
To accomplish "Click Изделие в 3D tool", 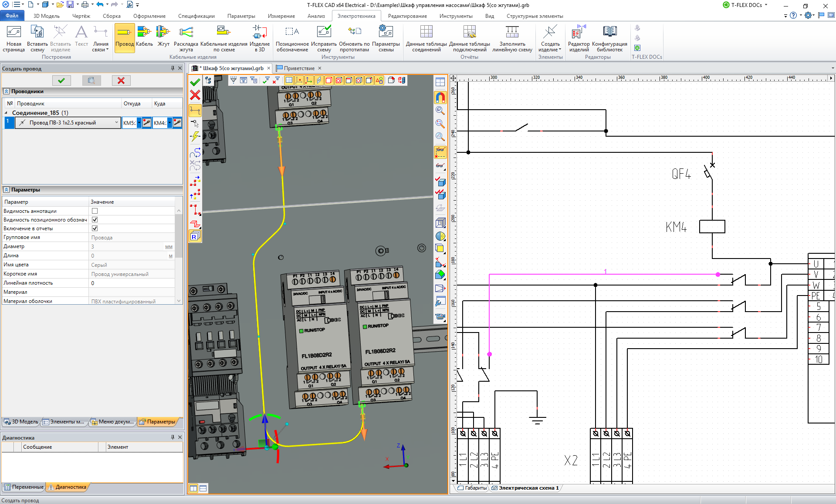I will [x=260, y=38].
